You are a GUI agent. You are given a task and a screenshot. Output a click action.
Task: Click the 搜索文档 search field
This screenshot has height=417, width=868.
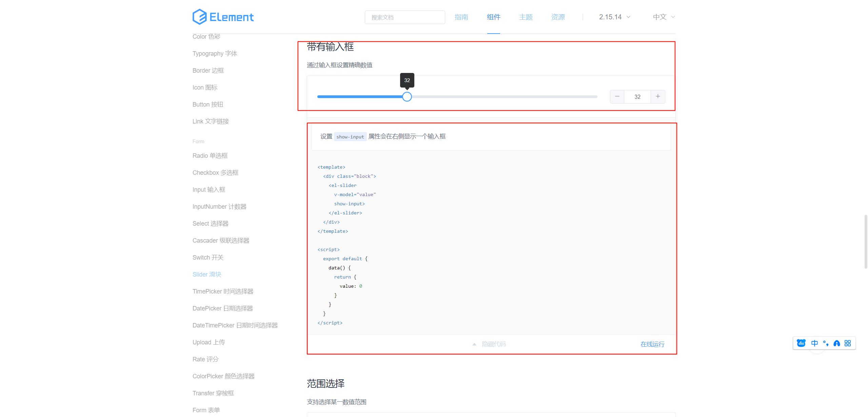point(405,17)
